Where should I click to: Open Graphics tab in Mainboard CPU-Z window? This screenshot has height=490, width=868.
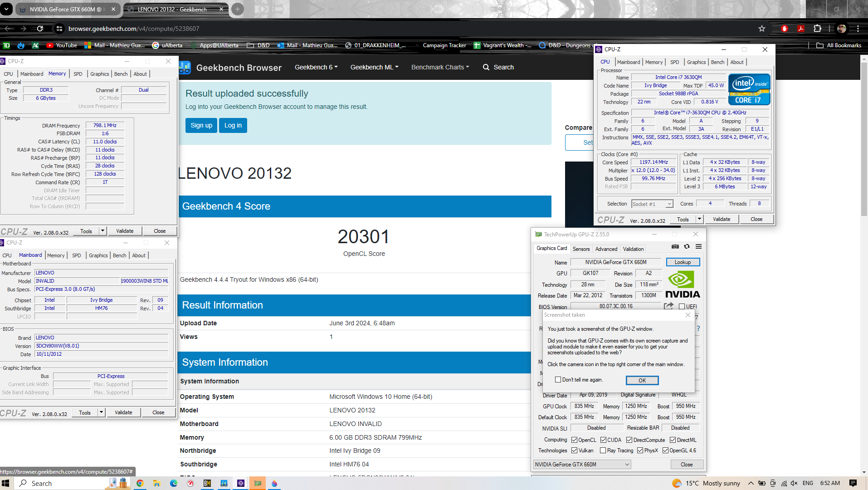point(98,255)
